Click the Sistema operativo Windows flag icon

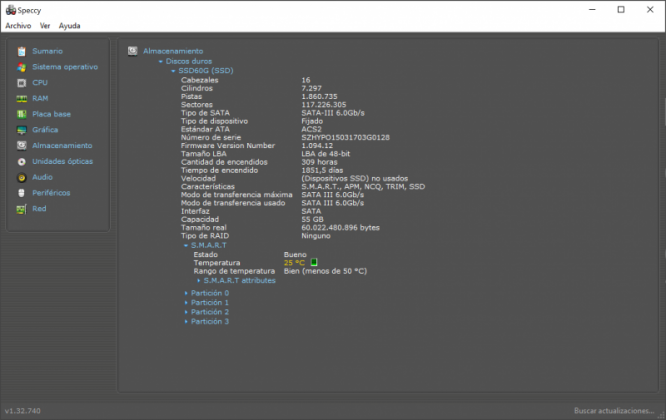click(x=21, y=67)
